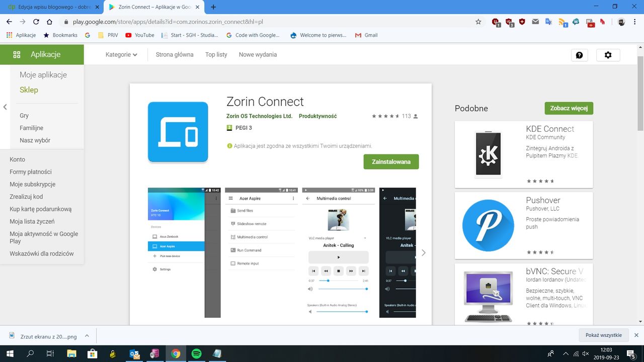The height and width of the screenshot is (362, 644).
Task: Open the Aplikacje header button
Action: pyautogui.click(x=42, y=54)
